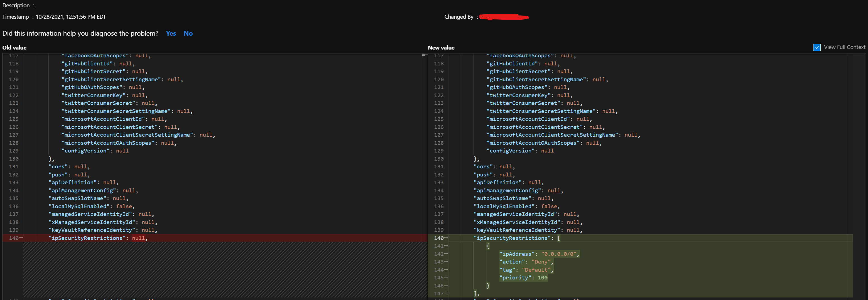Click the minus marker on old line 140

[x=21, y=238]
